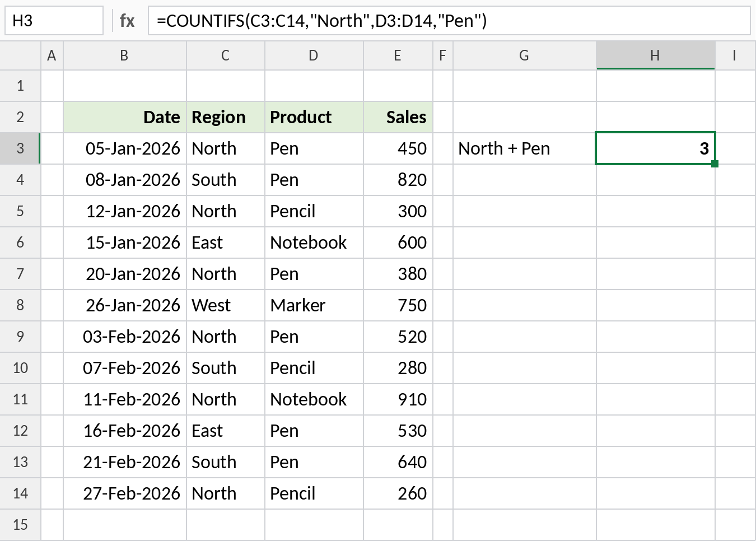Click date cell 15-Jan-2026
Viewport: 756px width, 541px height.
pos(125,242)
